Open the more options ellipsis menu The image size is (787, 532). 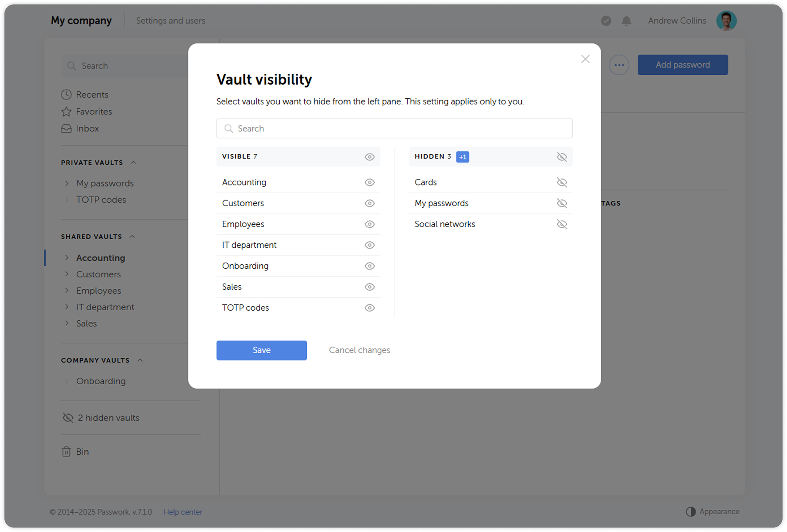click(x=619, y=64)
